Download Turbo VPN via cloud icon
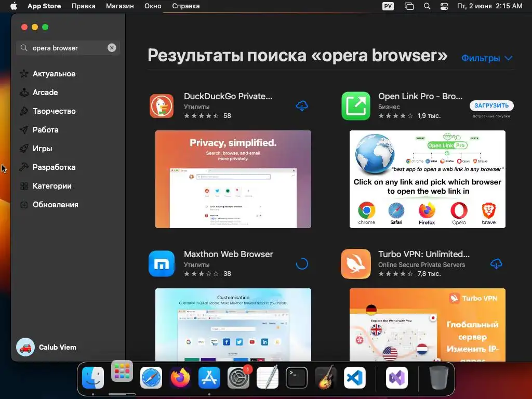The image size is (532, 399). click(496, 263)
